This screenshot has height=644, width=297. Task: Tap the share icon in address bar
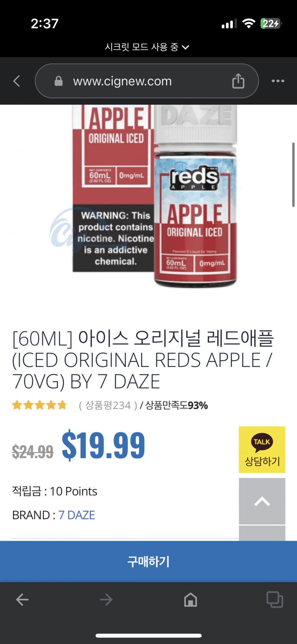(238, 81)
